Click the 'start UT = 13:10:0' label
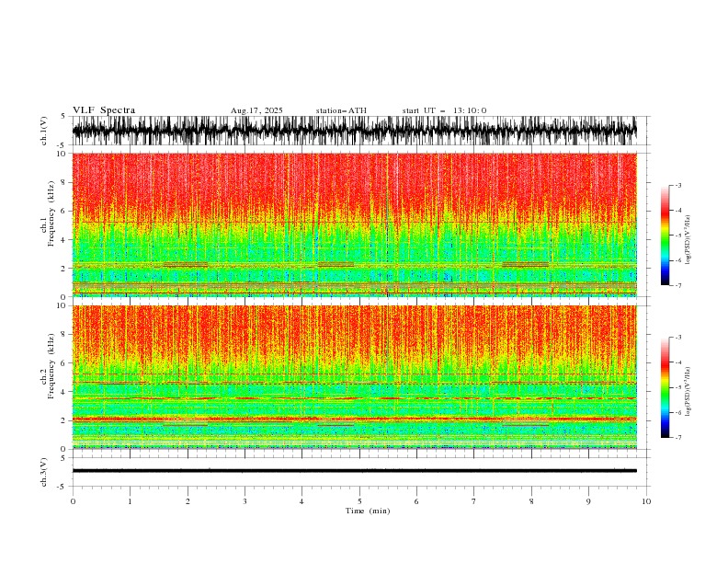Viewport: 728px width, 563px height. pyautogui.click(x=444, y=110)
